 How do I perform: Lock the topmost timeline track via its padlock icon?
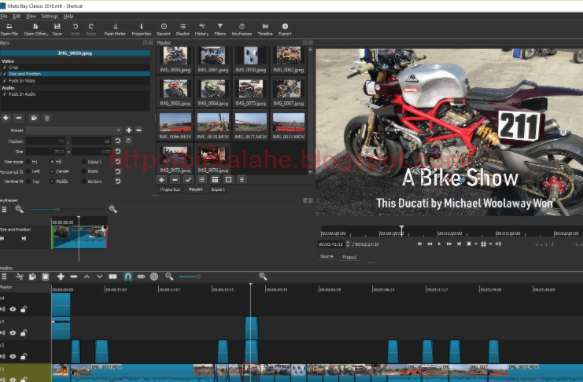23,309
